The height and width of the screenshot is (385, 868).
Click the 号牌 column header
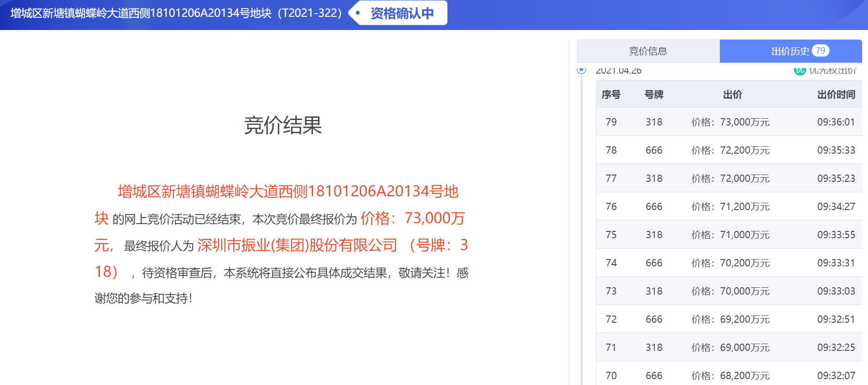pos(654,95)
